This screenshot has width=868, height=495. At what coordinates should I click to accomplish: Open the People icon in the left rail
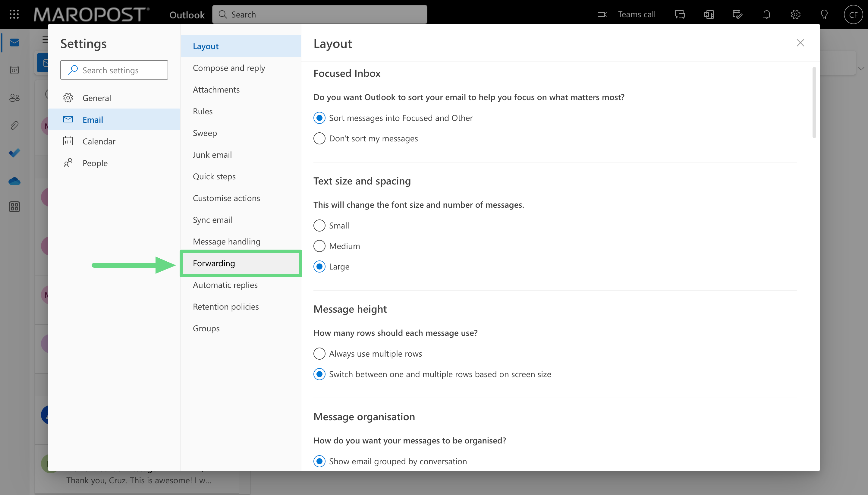tap(14, 98)
